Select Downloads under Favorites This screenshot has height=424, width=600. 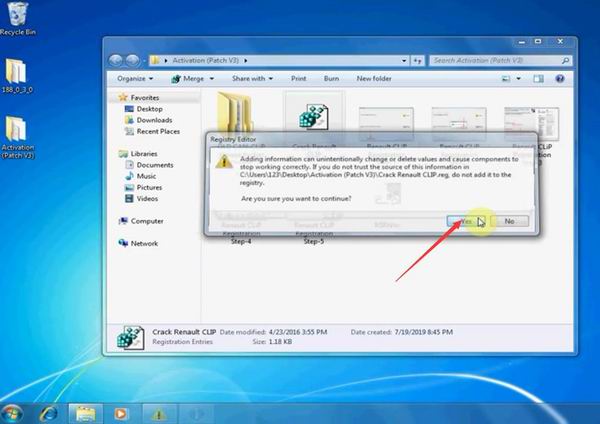tap(153, 120)
